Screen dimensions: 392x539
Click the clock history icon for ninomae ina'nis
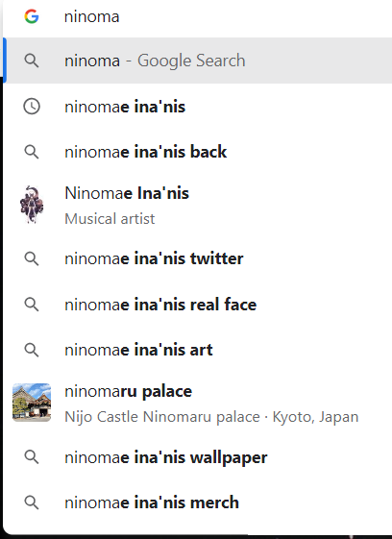click(x=32, y=107)
